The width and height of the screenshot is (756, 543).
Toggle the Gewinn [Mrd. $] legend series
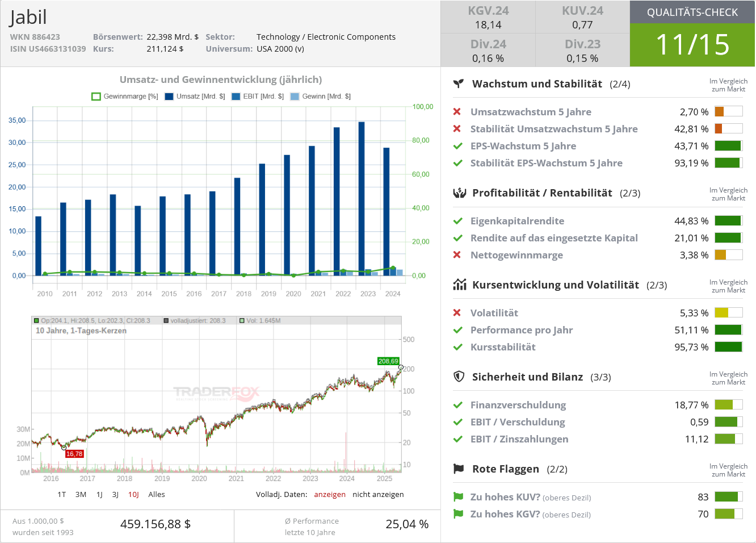tap(321, 97)
